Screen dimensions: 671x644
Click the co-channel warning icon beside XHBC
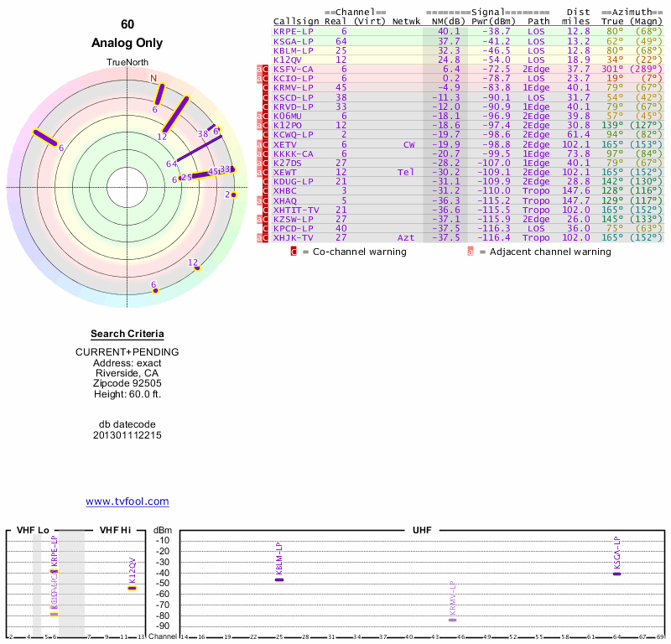coord(266,191)
